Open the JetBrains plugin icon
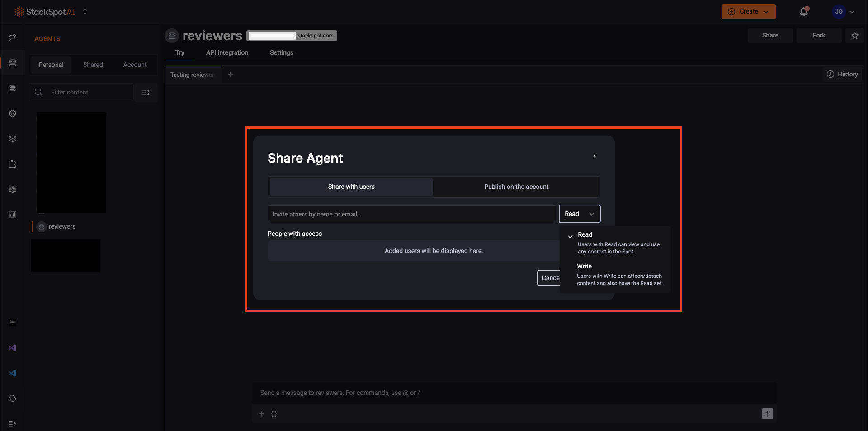Screen dimensions: 868x431 12,323
